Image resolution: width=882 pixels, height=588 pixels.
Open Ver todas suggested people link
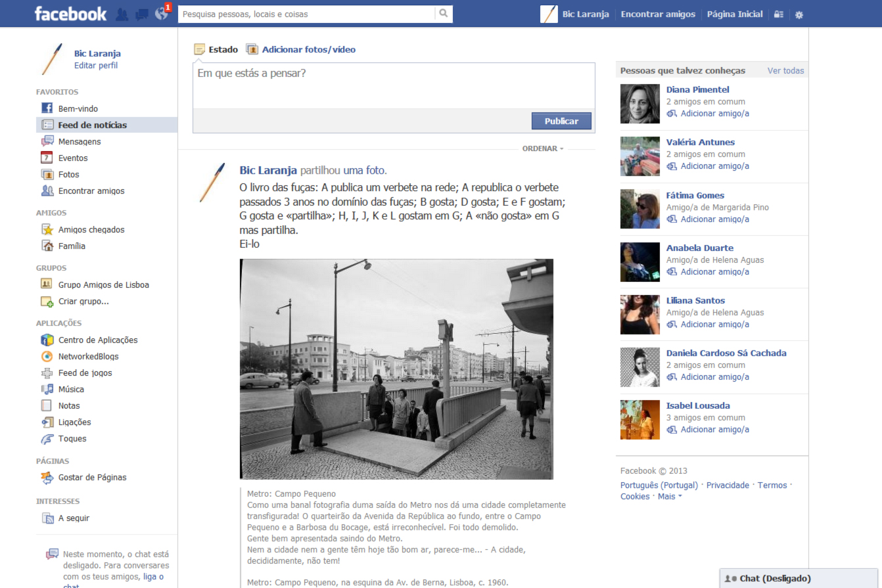coord(785,71)
